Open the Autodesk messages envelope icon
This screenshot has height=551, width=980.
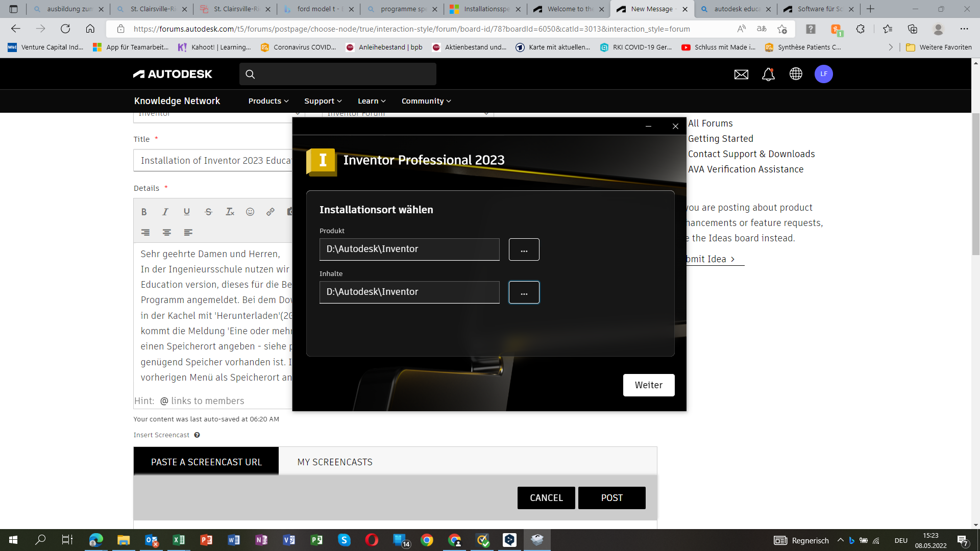741,74
